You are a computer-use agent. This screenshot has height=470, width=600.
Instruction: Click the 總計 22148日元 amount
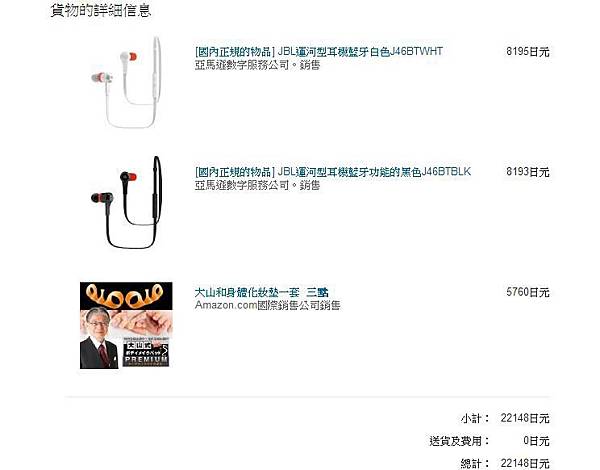point(525,463)
